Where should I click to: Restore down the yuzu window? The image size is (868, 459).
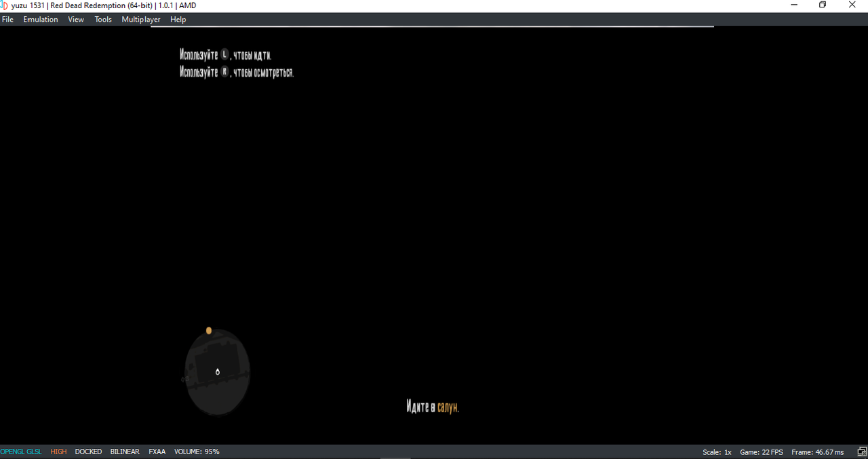823,5
